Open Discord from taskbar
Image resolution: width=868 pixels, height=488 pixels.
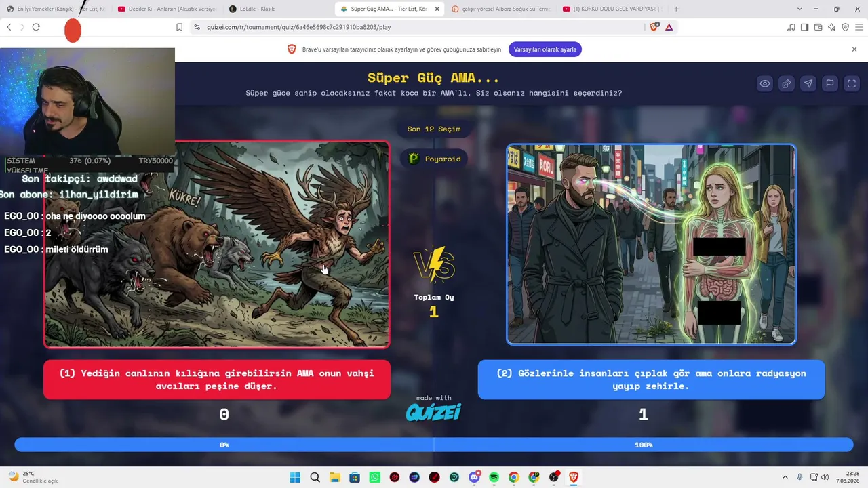pyautogui.click(x=475, y=477)
